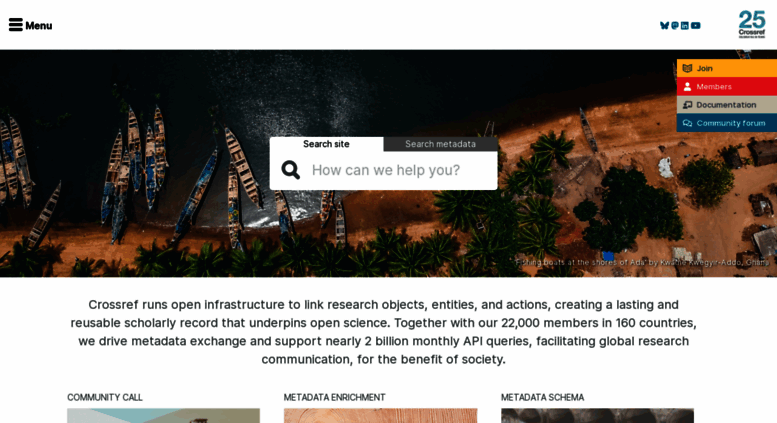Open Crossref's Bluesky profile icon
The height and width of the screenshot is (423, 777).
coord(665,25)
